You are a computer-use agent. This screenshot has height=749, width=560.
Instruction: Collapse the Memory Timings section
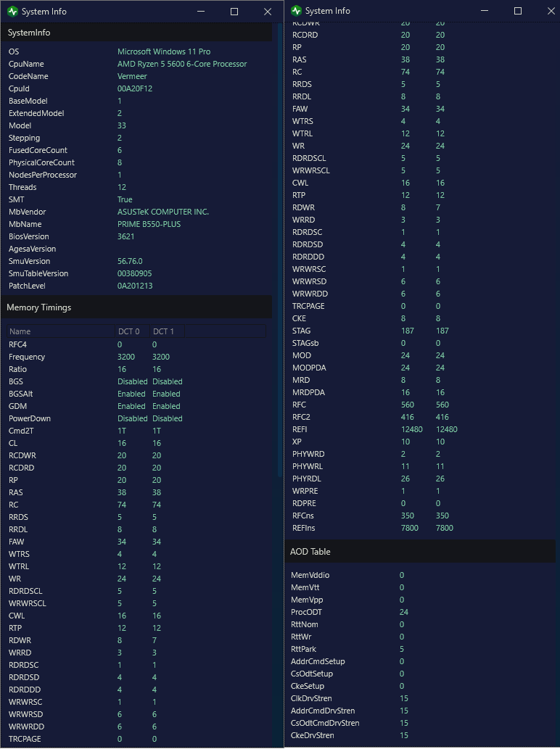coord(39,307)
